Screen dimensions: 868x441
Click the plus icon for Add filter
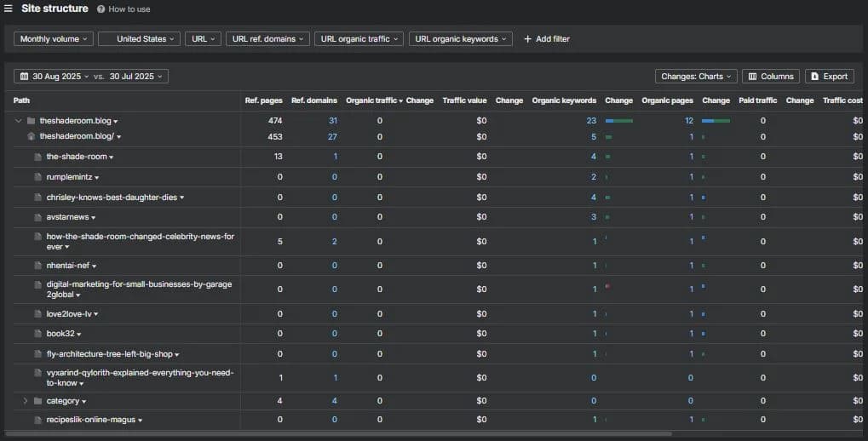click(527, 38)
